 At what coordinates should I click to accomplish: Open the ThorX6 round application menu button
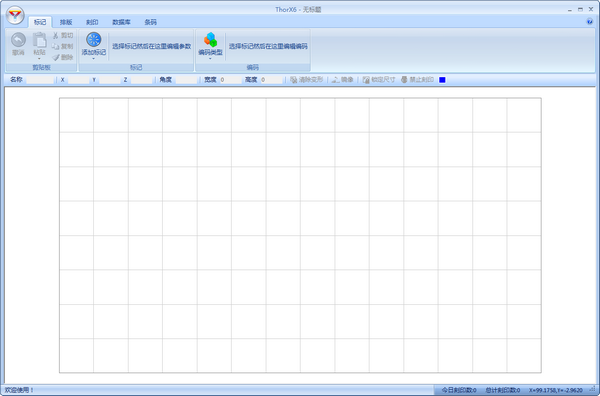tap(15, 15)
